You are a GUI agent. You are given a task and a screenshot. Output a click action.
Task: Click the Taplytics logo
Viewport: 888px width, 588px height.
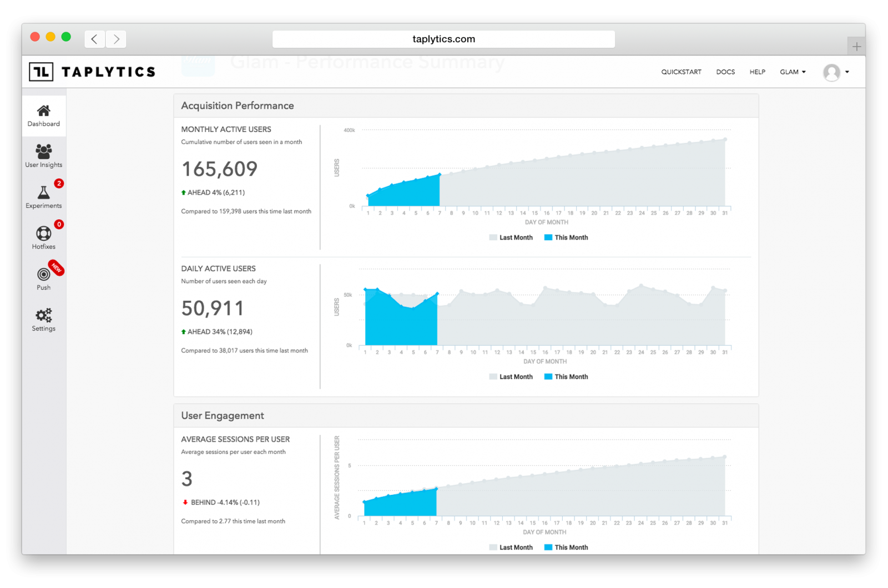point(92,72)
